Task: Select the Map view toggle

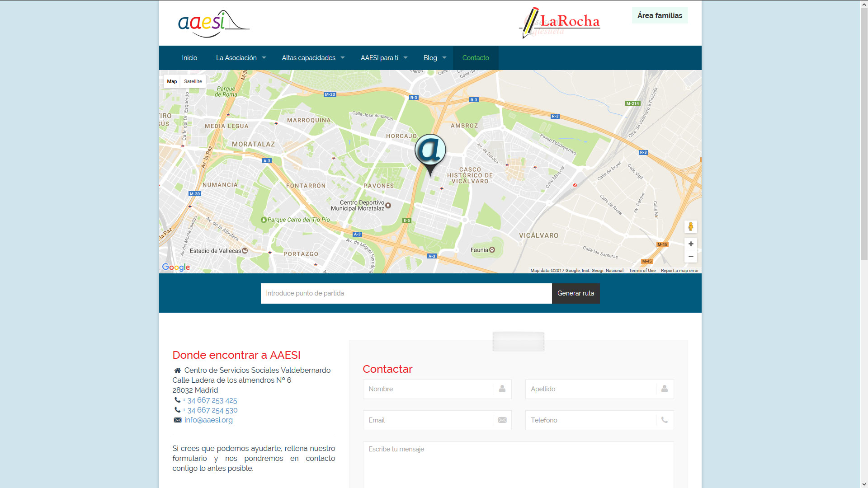Action: point(172,81)
